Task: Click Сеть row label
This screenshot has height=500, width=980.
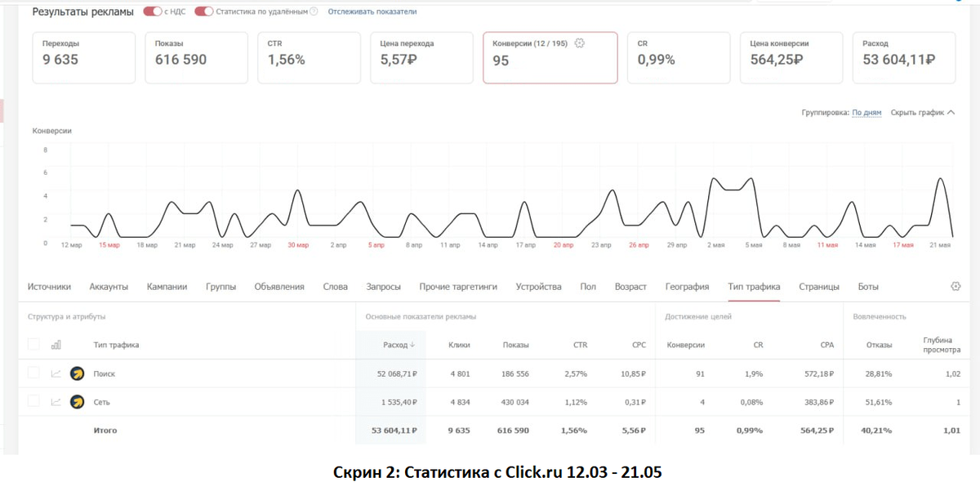Action: (102, 402)
